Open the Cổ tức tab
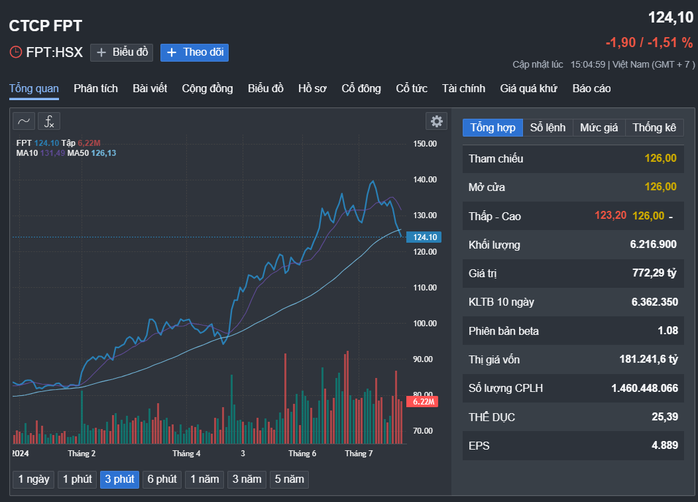 (x=411, y=89)
